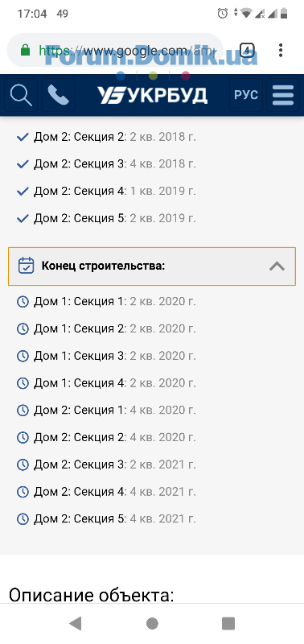Tap the Android home circle button
This screenshot has width=304, height=644.
point(152,623)
